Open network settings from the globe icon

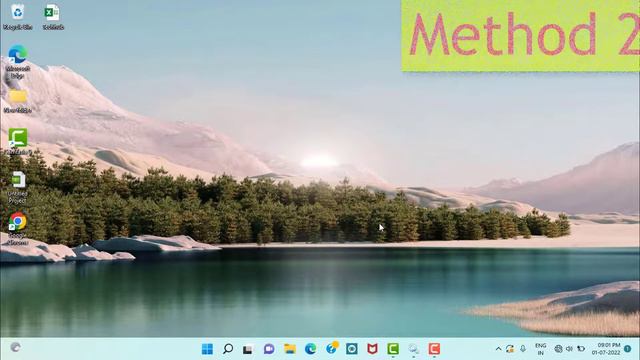point(558,349)
